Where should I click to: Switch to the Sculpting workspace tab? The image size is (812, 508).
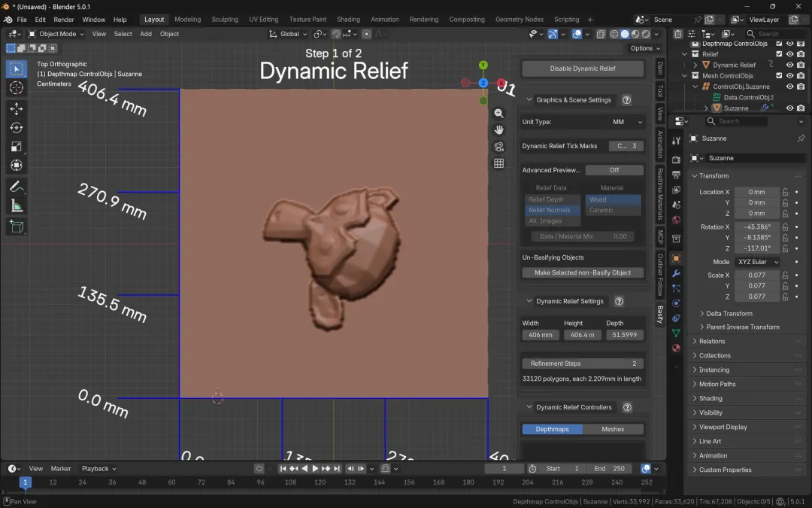pyautogui.click(x=225, y=20)
